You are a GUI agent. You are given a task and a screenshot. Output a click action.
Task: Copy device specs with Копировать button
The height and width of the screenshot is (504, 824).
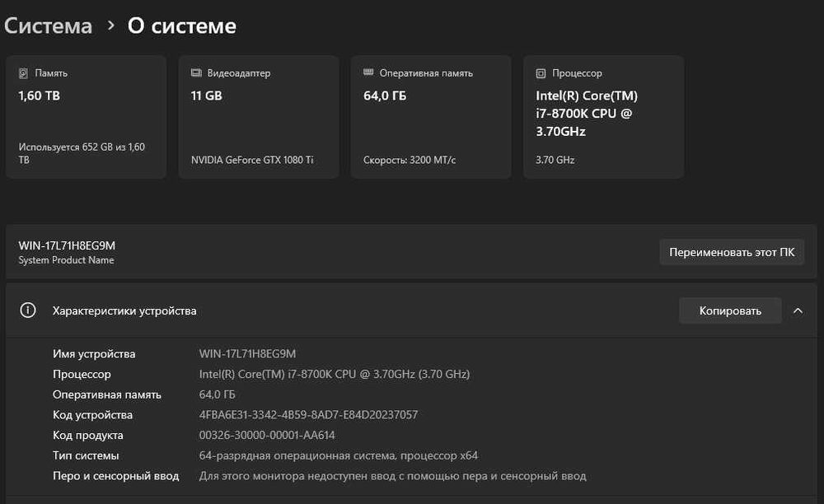pyautogui.click(x=729, y=310)
